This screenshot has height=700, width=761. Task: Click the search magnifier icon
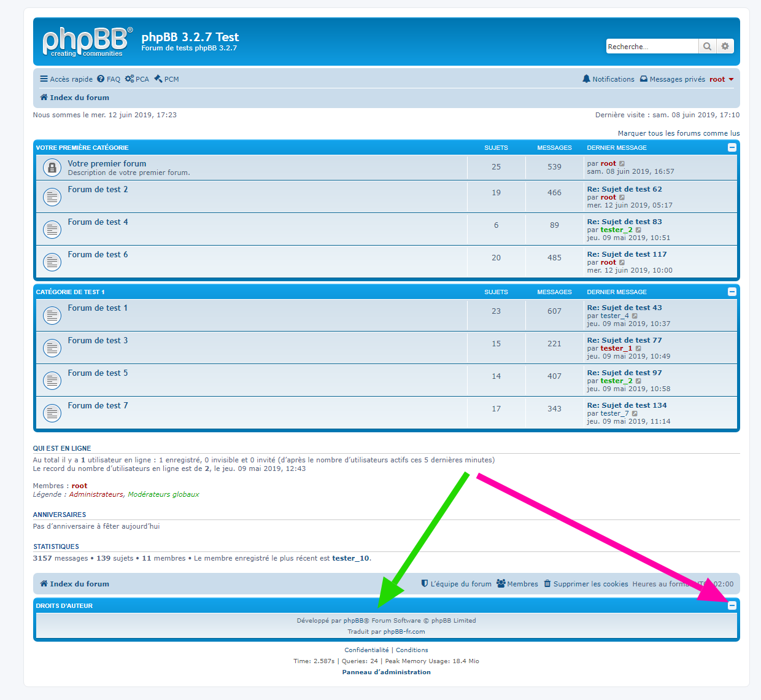(x=707, y=47)
